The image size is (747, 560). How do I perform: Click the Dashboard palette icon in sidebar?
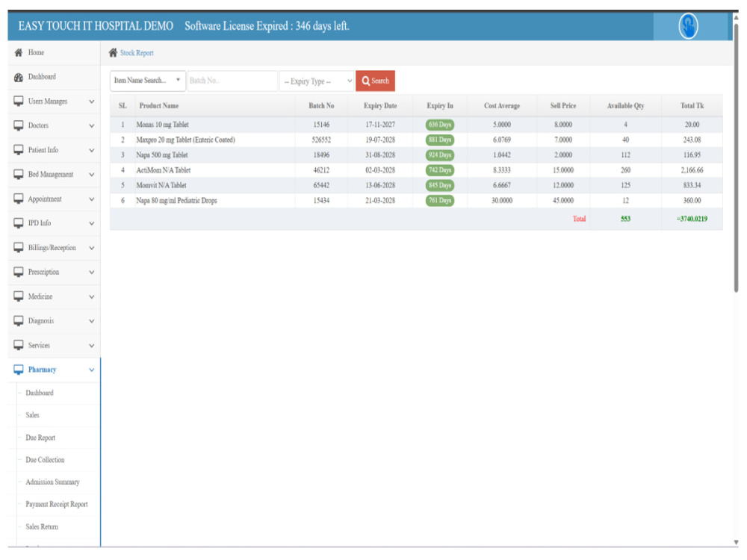pyautogui.click(x=18, y=77)
